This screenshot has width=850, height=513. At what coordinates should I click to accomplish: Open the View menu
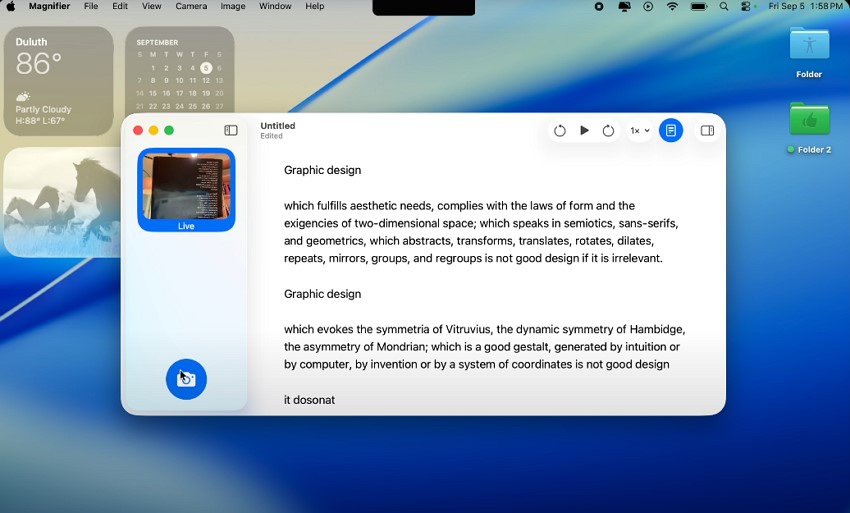[x=152, y=7]
